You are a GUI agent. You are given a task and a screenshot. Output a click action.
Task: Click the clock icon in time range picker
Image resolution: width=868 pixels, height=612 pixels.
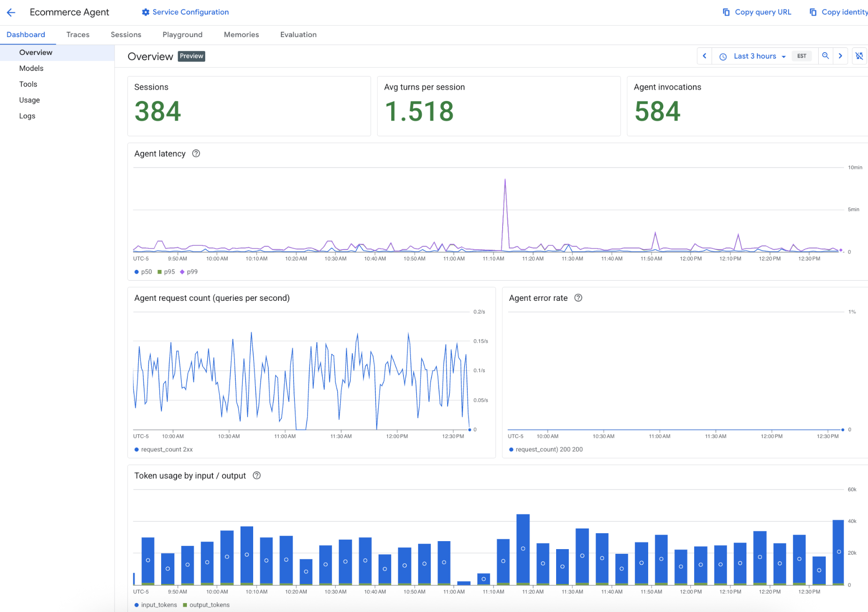pyautogui.click(x=722, y=56)
